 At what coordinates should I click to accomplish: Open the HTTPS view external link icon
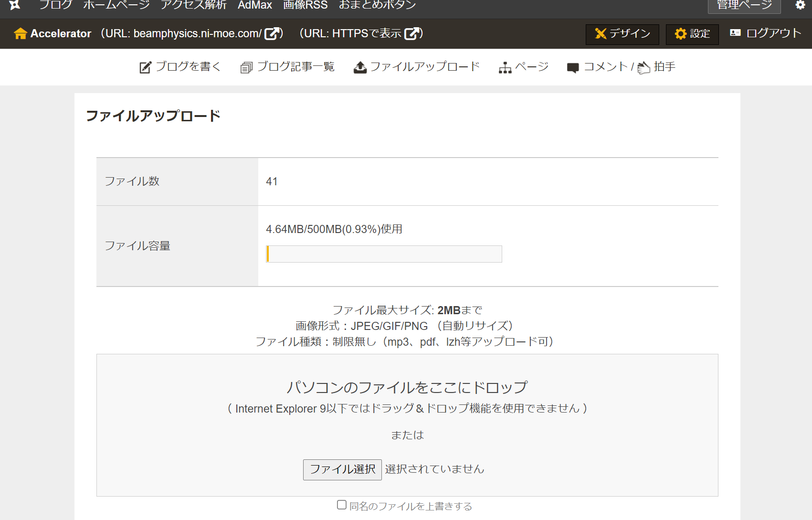pyautogui.click(x=412, y=33)
